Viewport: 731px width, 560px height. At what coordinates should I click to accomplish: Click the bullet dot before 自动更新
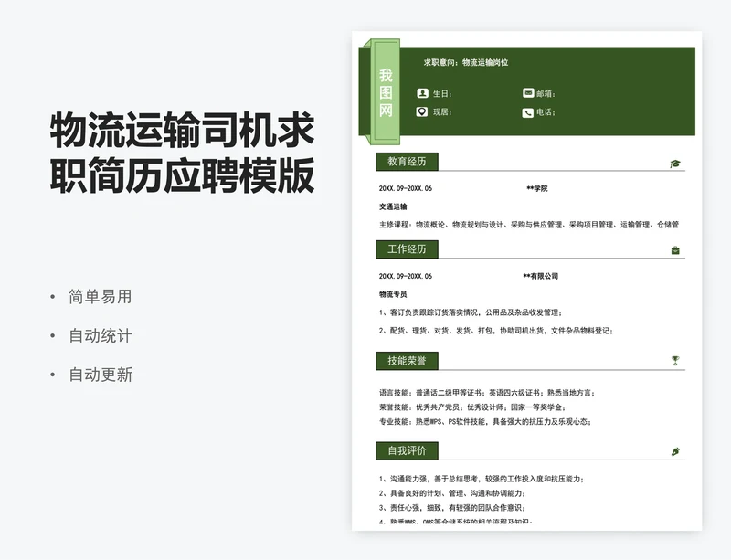click(52, 375)
